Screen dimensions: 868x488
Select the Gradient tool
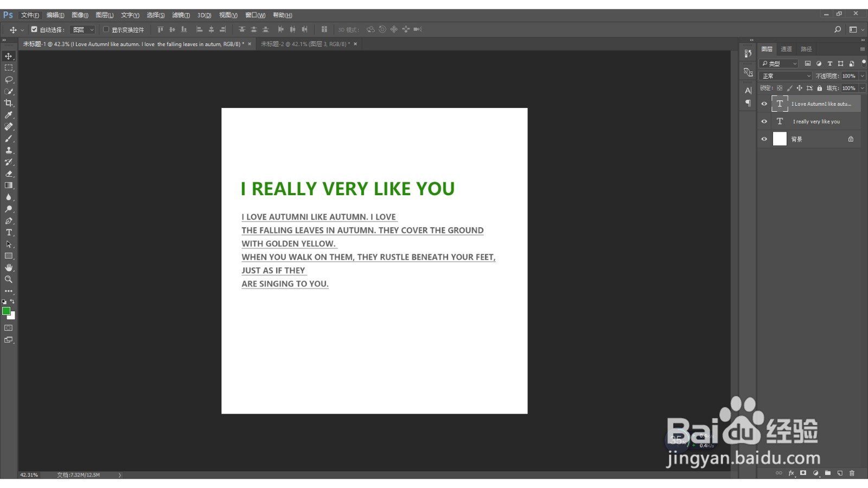[x=9, y=185]
